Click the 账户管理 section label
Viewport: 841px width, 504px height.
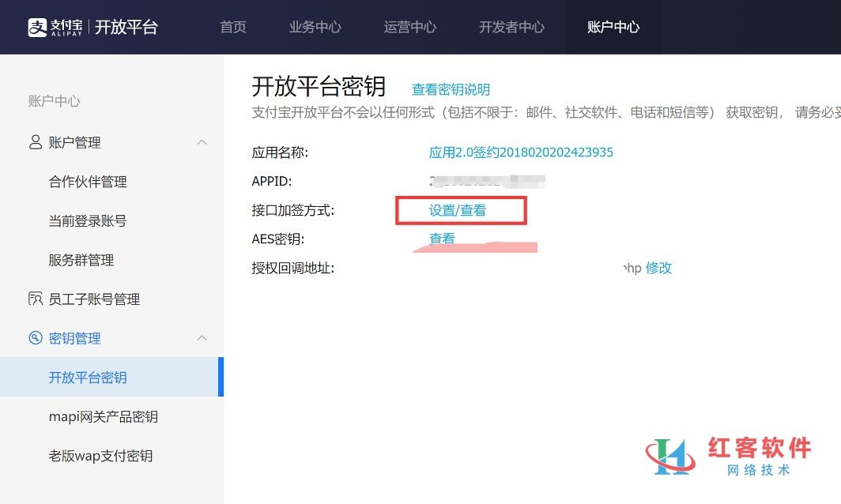(x=75, y=142)
